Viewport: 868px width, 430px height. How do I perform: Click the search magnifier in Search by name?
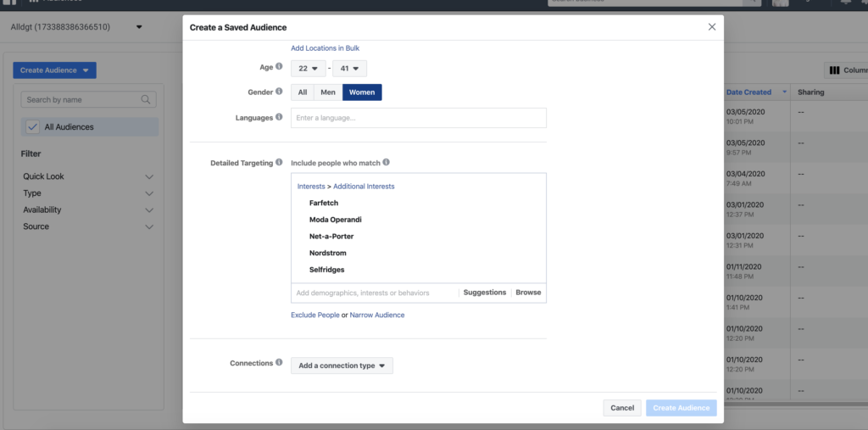[146, 100]
